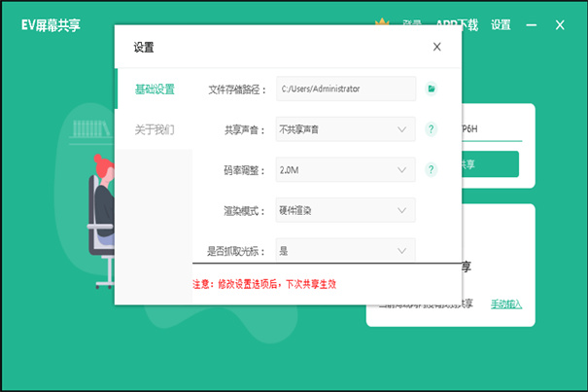Viewport: 588px width, 392px height.
Task: Expand the 渲染模式 dropdown
Action: click(346, 210)
